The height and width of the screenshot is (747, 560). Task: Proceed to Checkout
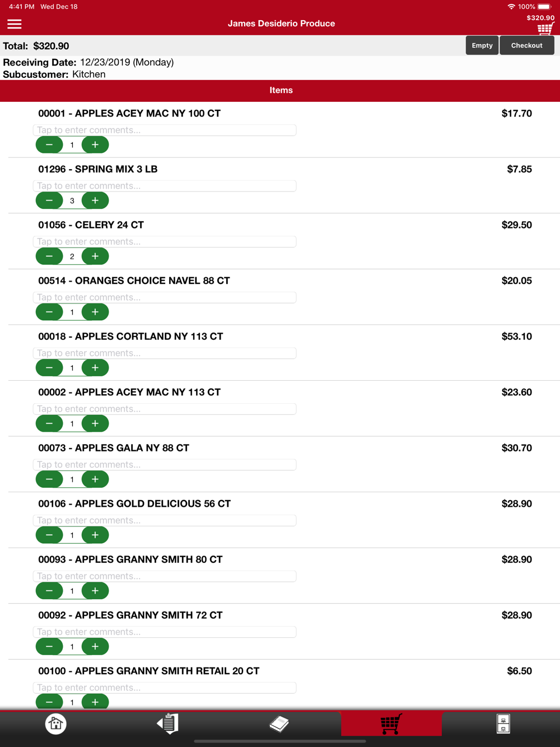527,45
